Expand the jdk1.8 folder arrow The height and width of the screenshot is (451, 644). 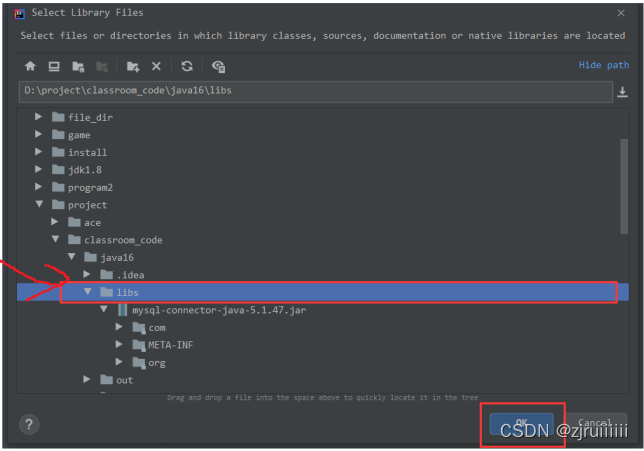pyautogui.click(x=38, y=169)
